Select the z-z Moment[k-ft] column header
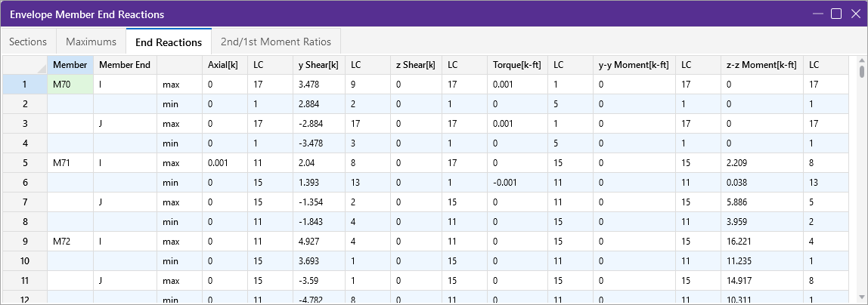This screenshot has height=305, width=868. click(762, 65)
